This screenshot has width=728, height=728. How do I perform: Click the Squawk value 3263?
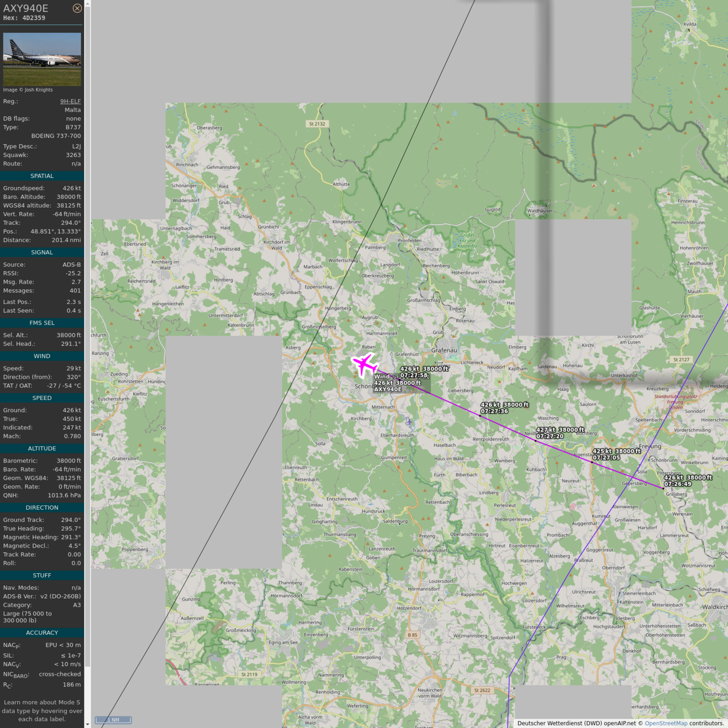[73, 155]
